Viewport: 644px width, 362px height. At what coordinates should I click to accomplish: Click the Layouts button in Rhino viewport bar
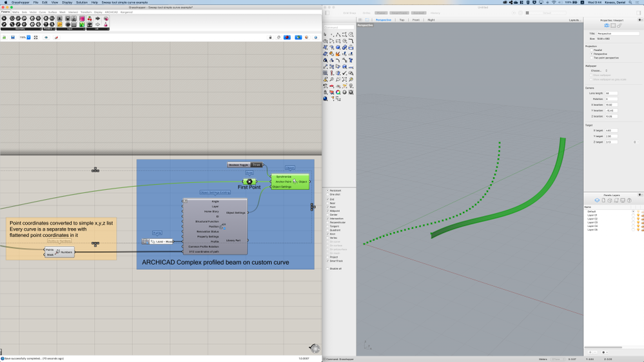click(x=574, y=20)
